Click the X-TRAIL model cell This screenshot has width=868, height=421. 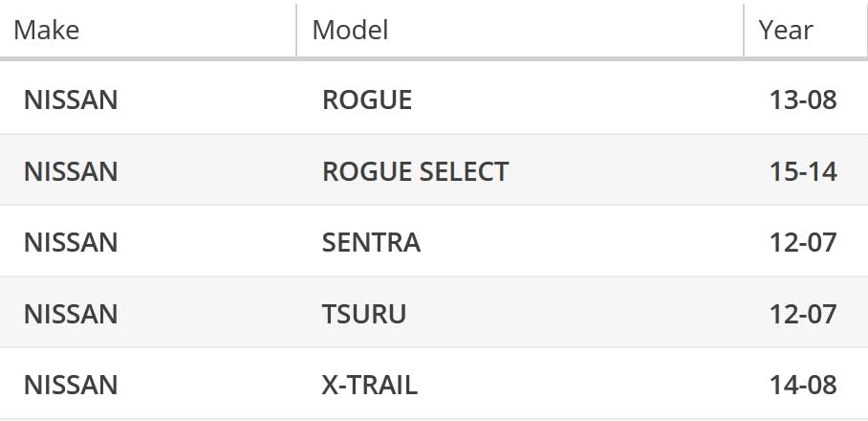pos(370,386)
